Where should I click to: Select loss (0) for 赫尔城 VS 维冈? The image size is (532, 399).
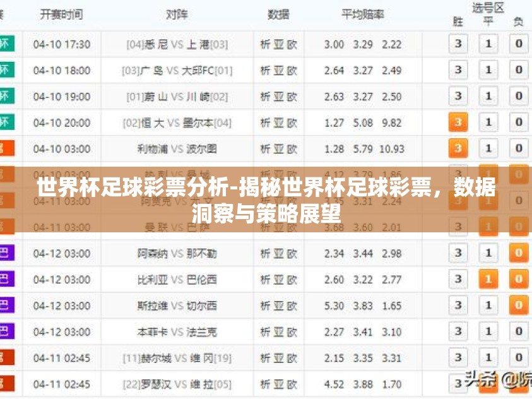(x=518, y=357)
